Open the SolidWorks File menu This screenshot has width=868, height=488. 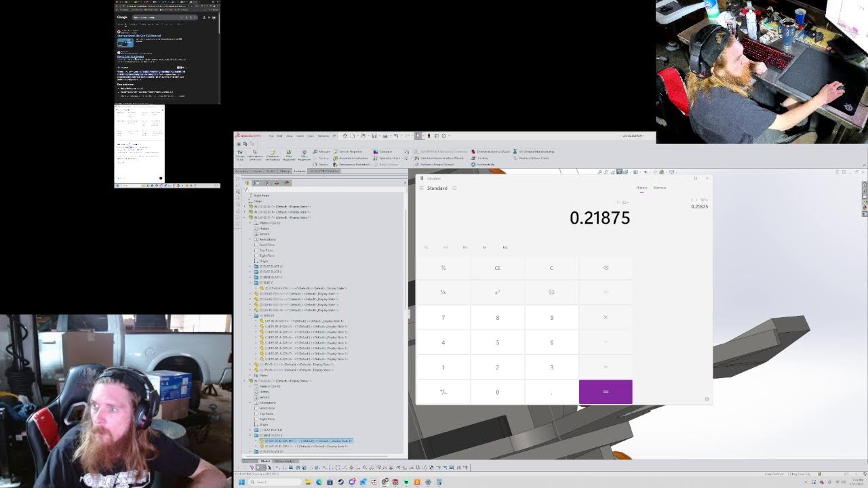pyautogui.click(x=271, y=136)
